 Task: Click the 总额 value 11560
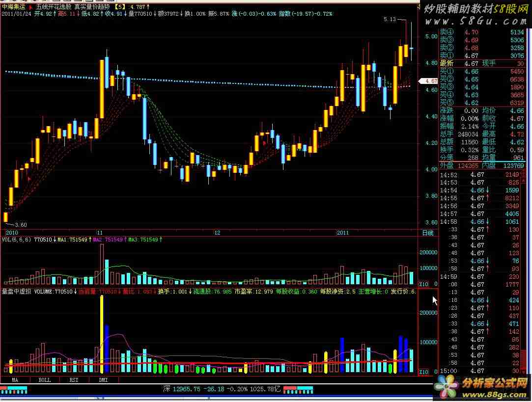pos(470,142)
